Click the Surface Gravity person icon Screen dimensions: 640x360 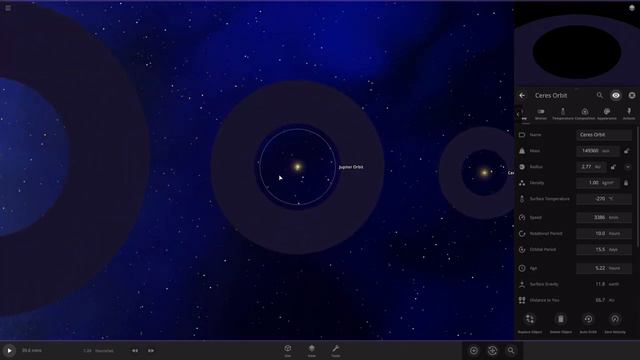522,284
